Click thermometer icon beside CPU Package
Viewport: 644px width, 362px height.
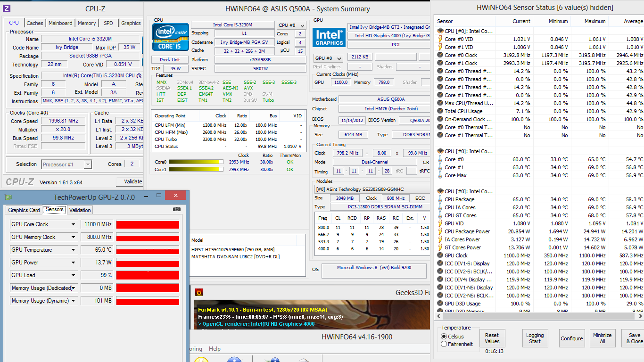coord(440,199)
